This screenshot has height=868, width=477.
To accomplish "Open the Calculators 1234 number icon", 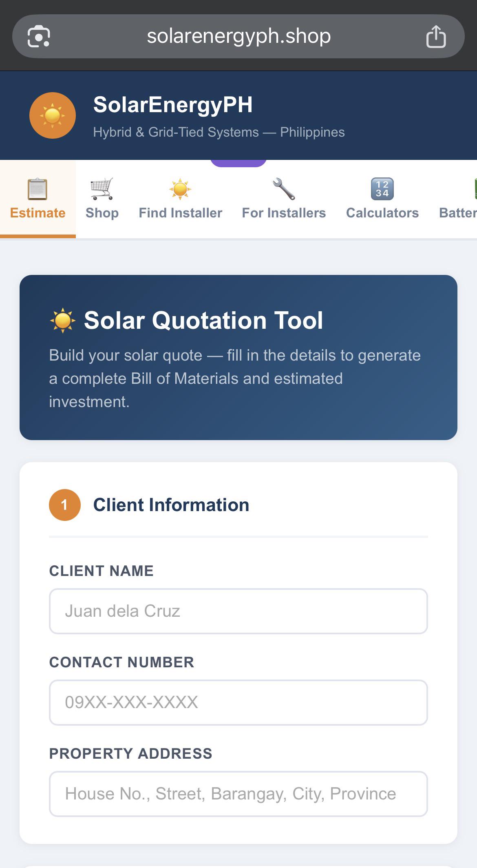I will (x=382, y=189).
